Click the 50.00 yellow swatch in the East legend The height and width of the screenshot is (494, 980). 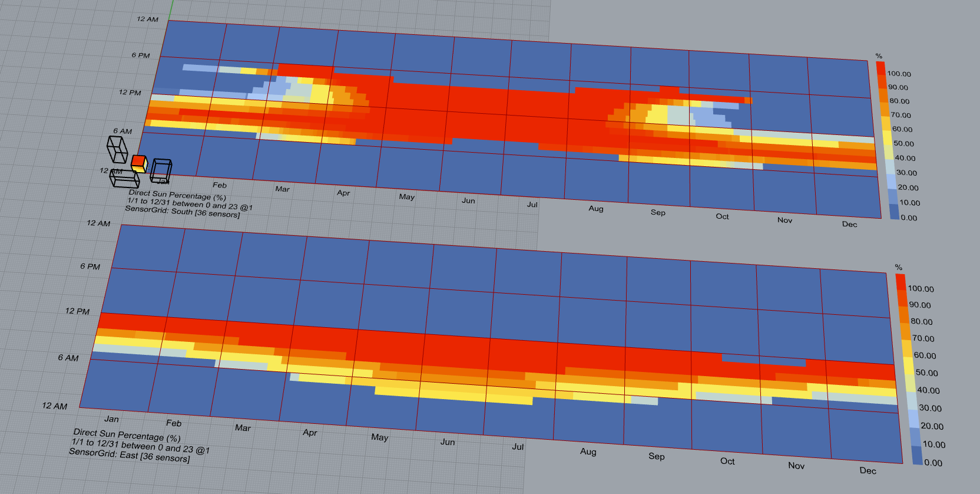(907, 366)
